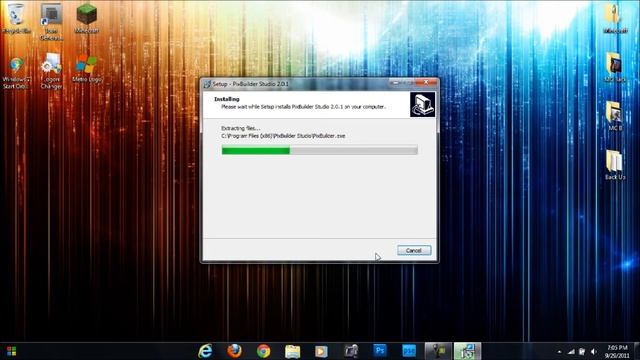Show hidden system tray icons
The width and height of the screenshot is (640, 360).
coord(559,352)
